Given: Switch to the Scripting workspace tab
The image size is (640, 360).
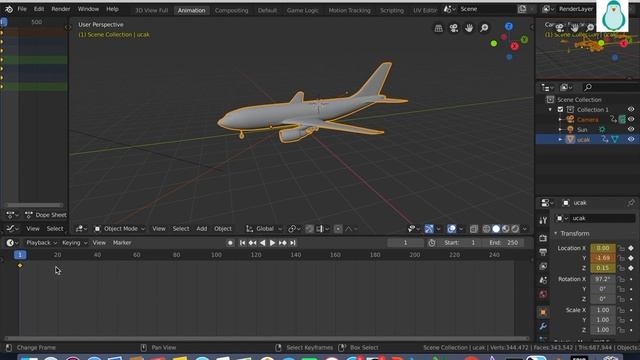Looking at the screenshot, I should (392, 10).
